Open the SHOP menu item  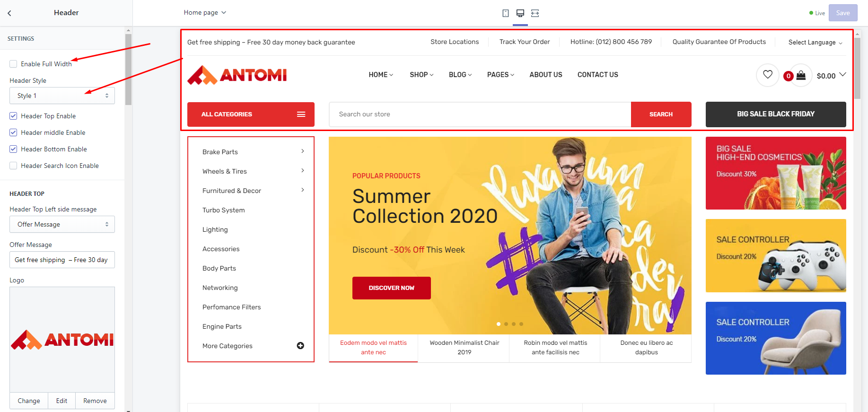point(421,75)
